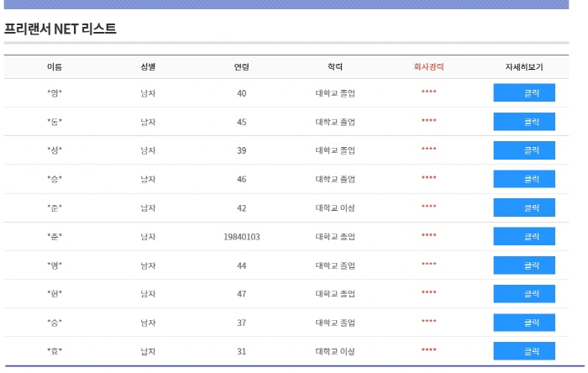Select the 연령 column header
Screen dimensions: 588x373
[x=242, y=67]
